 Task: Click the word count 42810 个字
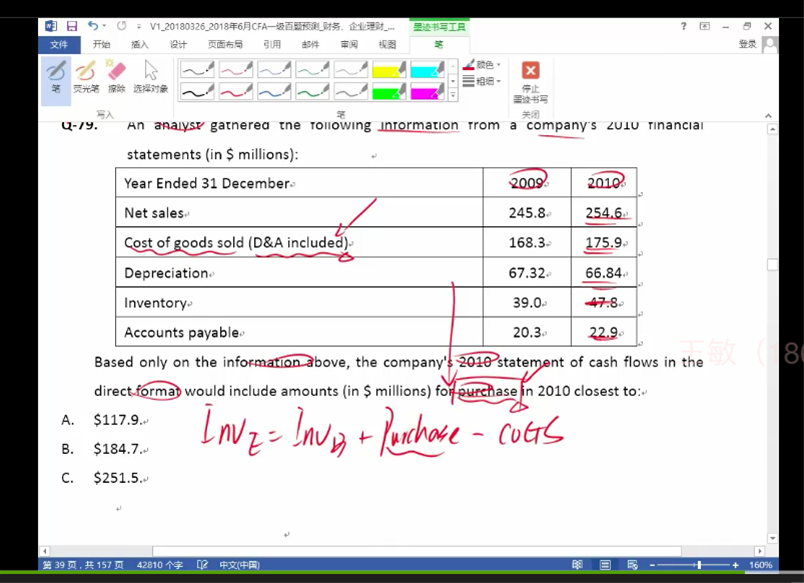point(159,565)
